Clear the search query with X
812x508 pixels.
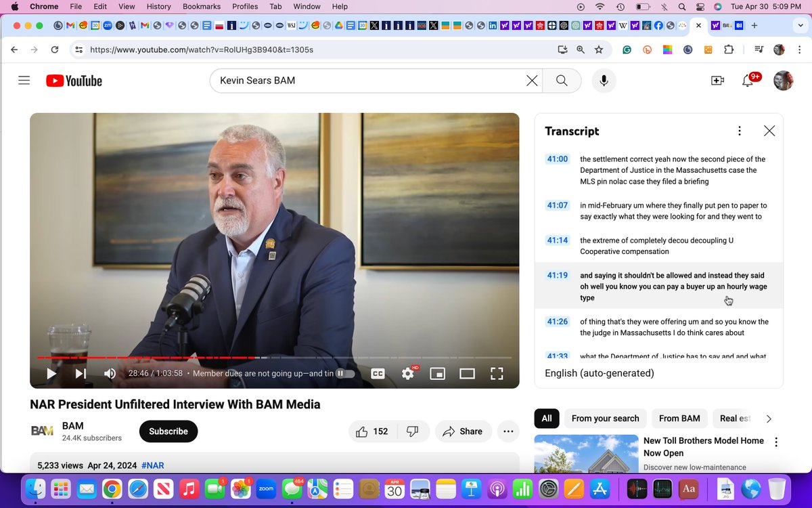click(x=533, y=81)
